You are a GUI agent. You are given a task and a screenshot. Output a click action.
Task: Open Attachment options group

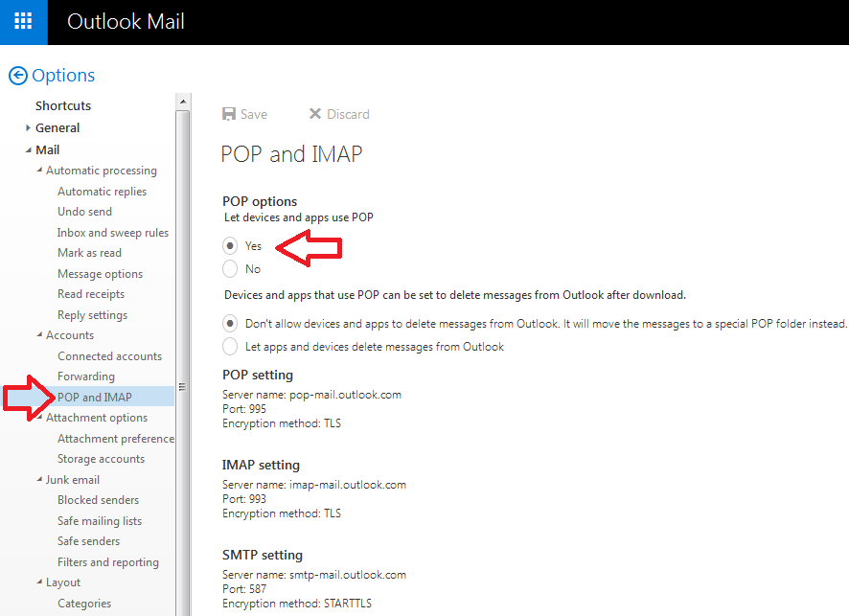(x=97, y=418)
